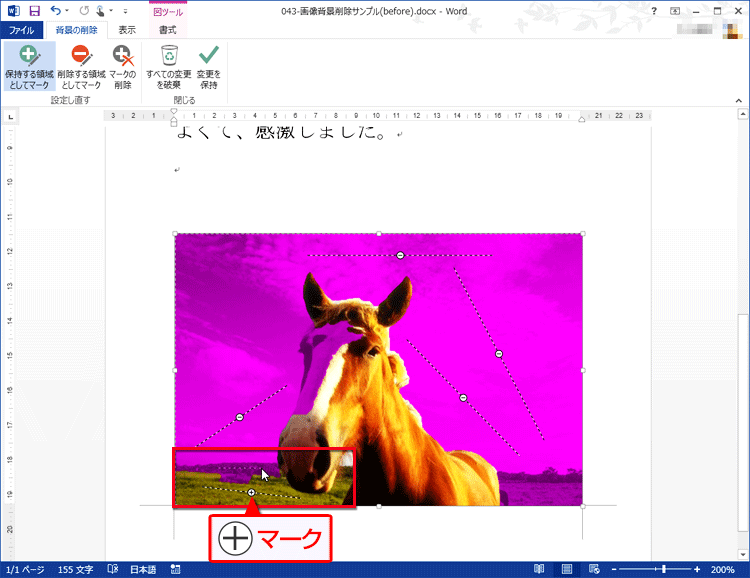The height and width of the screenshot is (578, 750).
Task: Click the 日本語 language indicator
Action: [x=143, y=569]
